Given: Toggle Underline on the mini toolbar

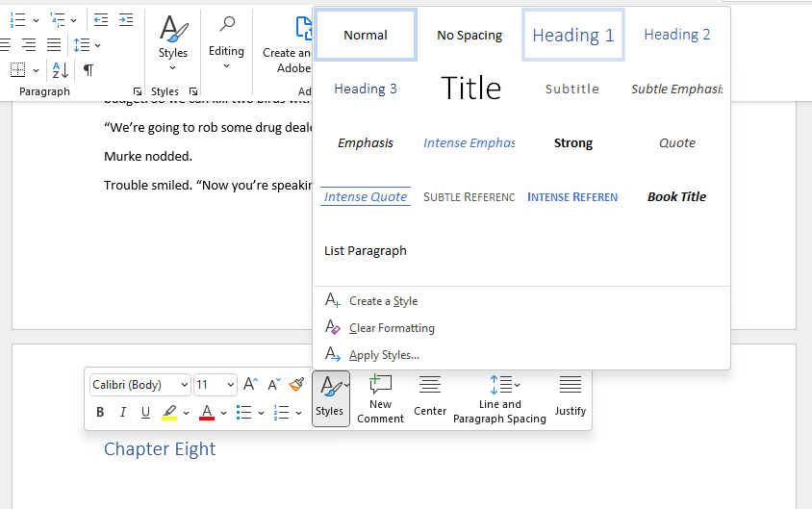Looking at the screenshot, I should tap(145, 412).
